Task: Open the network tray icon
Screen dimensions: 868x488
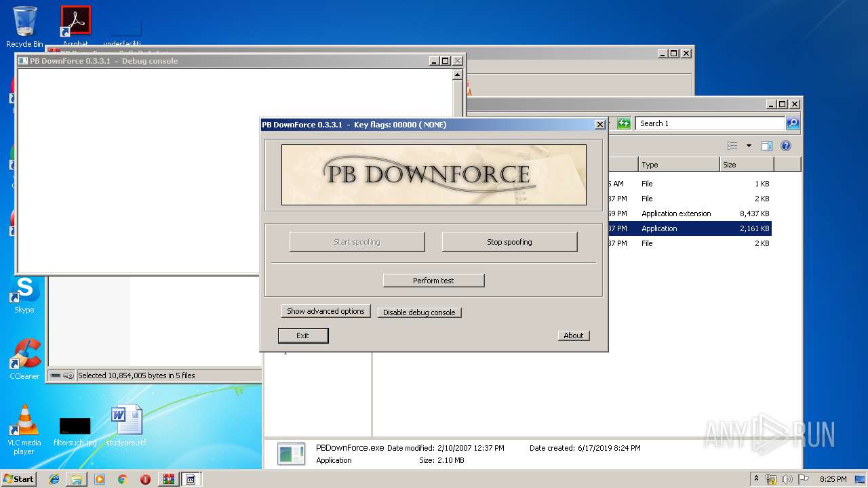Action: click(771, 479)
